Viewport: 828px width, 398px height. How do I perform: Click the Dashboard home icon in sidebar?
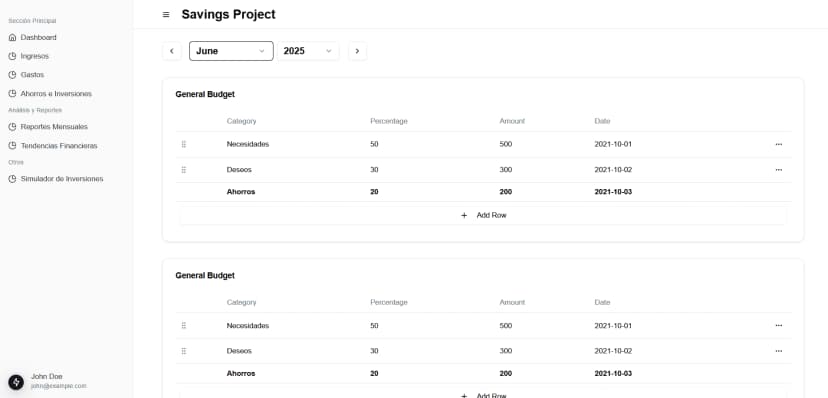[x=13, y=37]
